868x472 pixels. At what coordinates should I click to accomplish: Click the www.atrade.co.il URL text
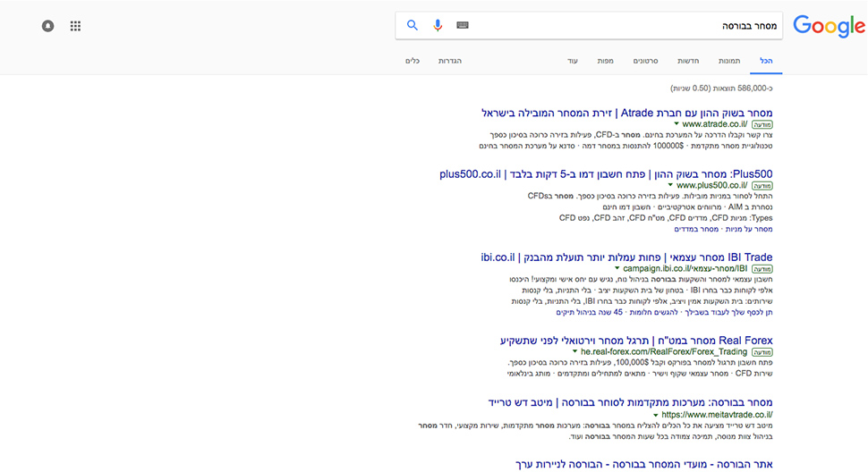(x=715, y=124)
